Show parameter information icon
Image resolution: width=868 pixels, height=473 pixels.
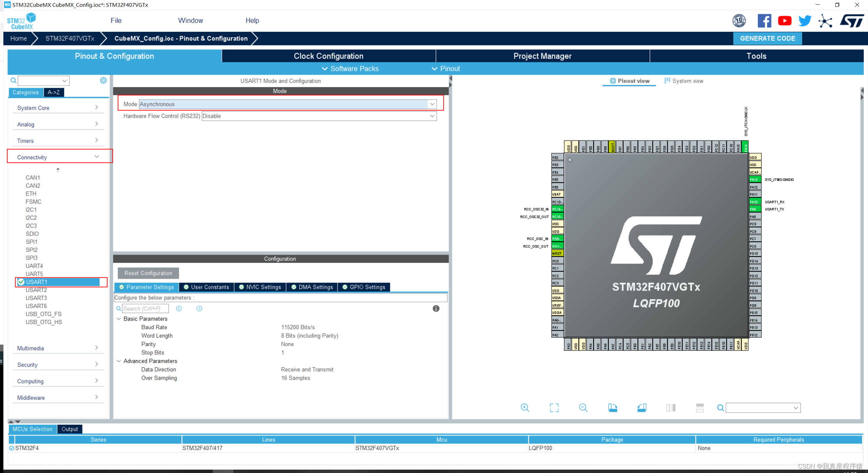436,308
